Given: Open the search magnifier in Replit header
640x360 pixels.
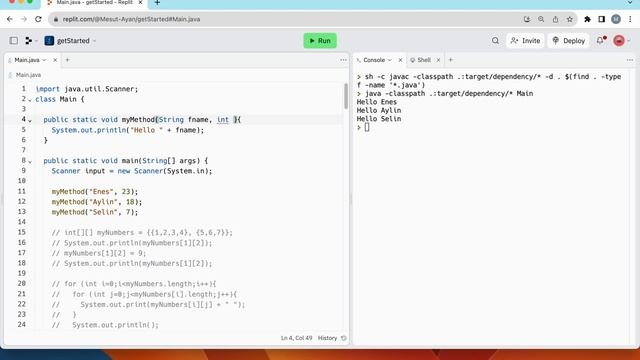Looking at the screenshot, I should tap(495, 41).
